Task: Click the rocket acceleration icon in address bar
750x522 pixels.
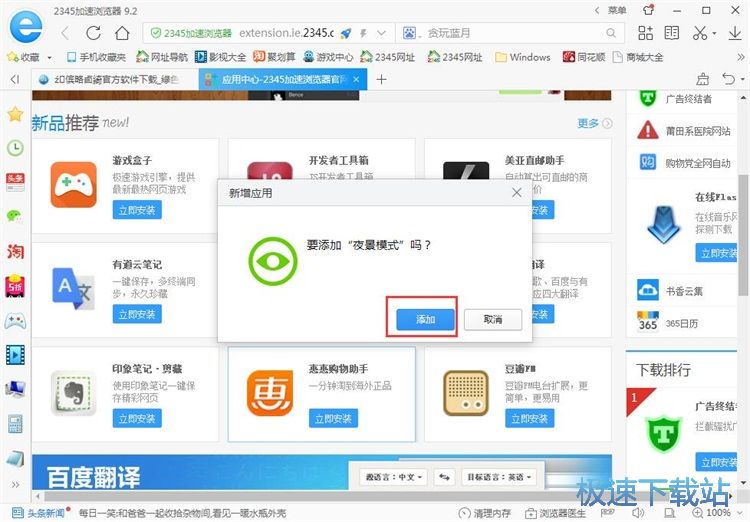Action: click(346, 33)
